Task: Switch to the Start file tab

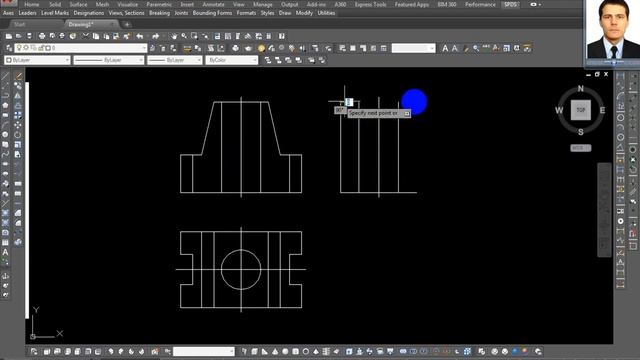Action: pyautogui.click(x=20, y=24)
